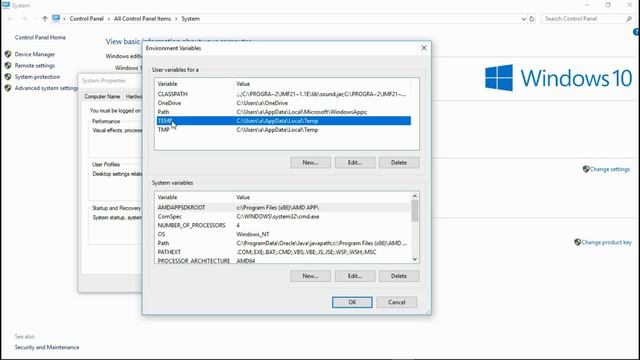Confirm Environment Variables with OK
The height and width of the screenshot is (360, 640).
coord(352,302)
